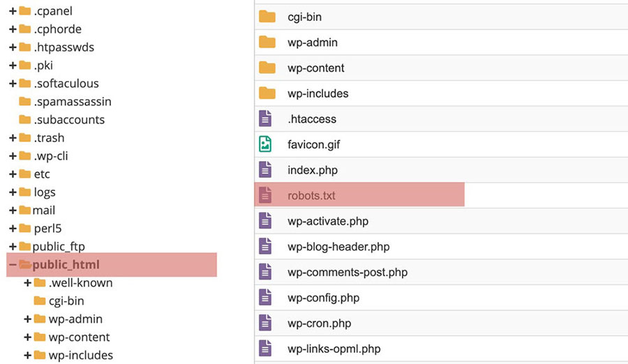
Task: Expand the .cpanel folder with plus sign
Action: [x=13, y=11]
